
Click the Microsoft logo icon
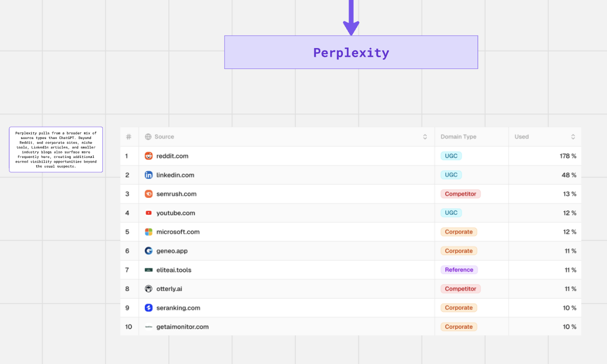148,232
